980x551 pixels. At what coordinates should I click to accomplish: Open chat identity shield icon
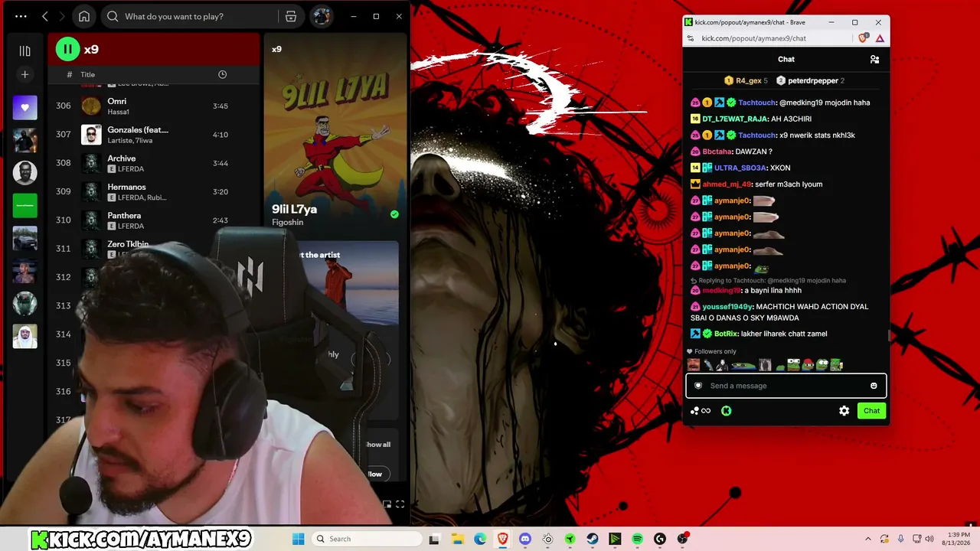(697, 386)
